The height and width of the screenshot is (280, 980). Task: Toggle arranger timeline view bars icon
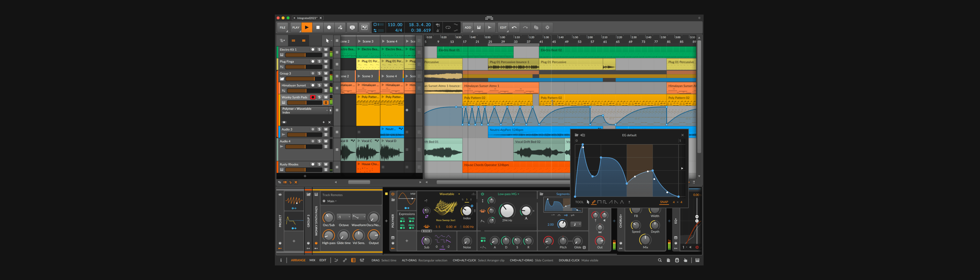tap(304, 40)
